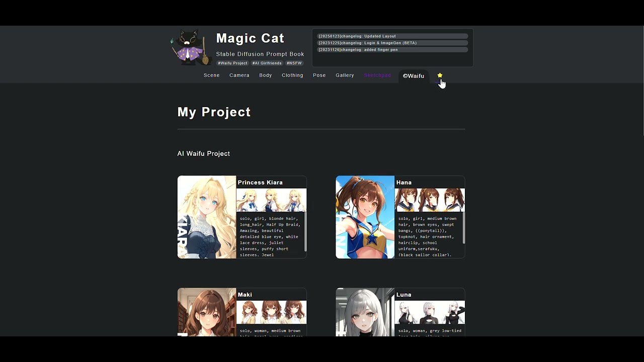This screenshot has width=644, height=362.
Task: Click Hana prompt scrollbar
Action: tap(464, 228)
